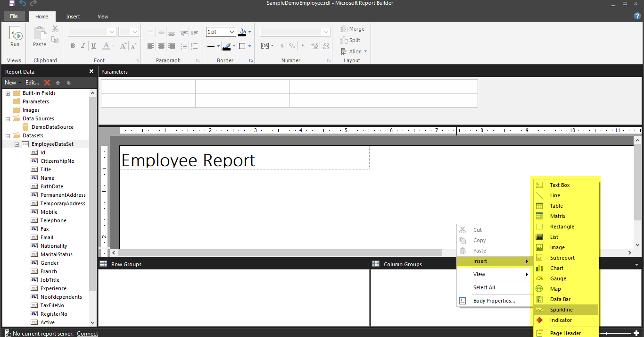
Task: Switch to the Insert ribbon tab
Action: pyautogui.click(x=73, y=17)
